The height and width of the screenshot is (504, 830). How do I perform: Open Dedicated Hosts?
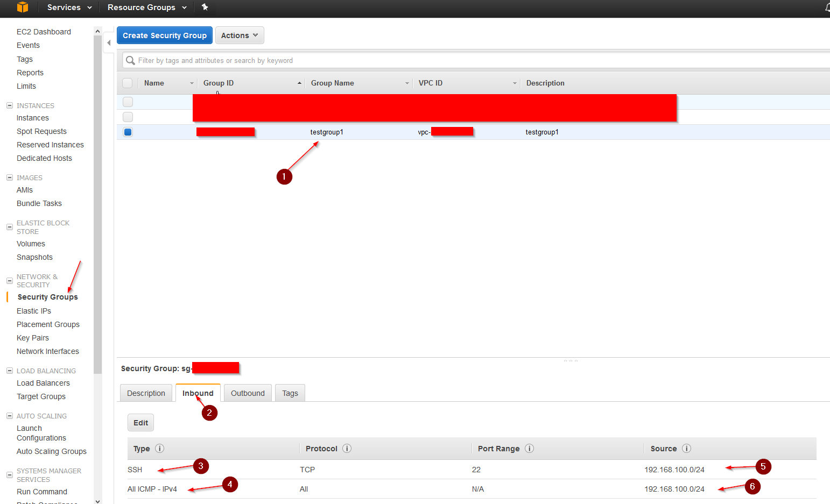pyautogui.click(x=44, y=158)
